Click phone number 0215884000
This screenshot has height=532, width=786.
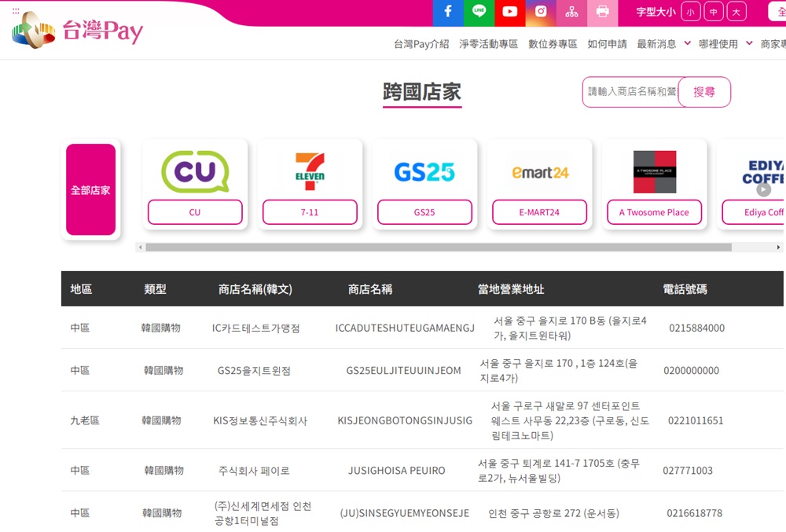tap(696, 328)
